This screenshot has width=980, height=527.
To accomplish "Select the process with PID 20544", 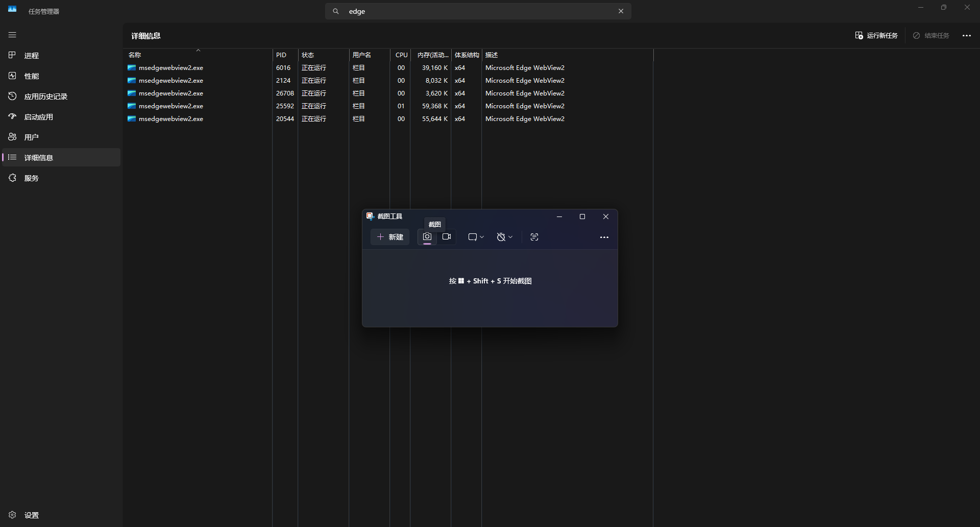I will pos(389,118).
